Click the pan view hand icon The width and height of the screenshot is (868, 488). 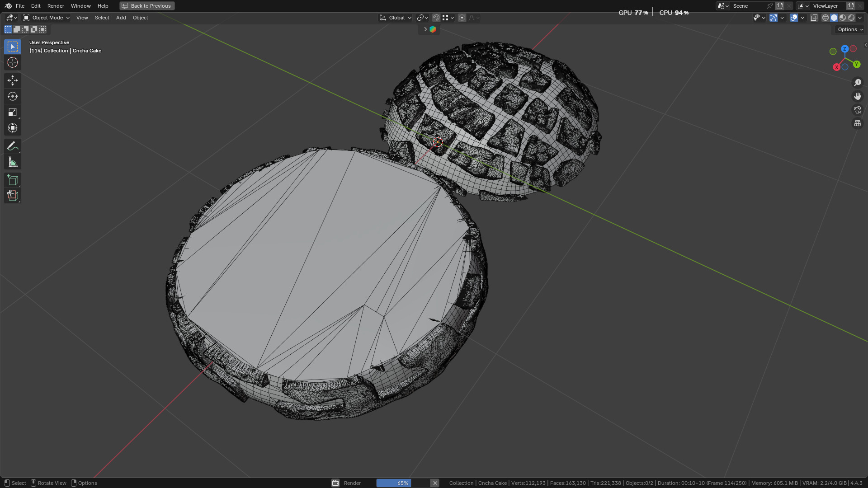858,96
